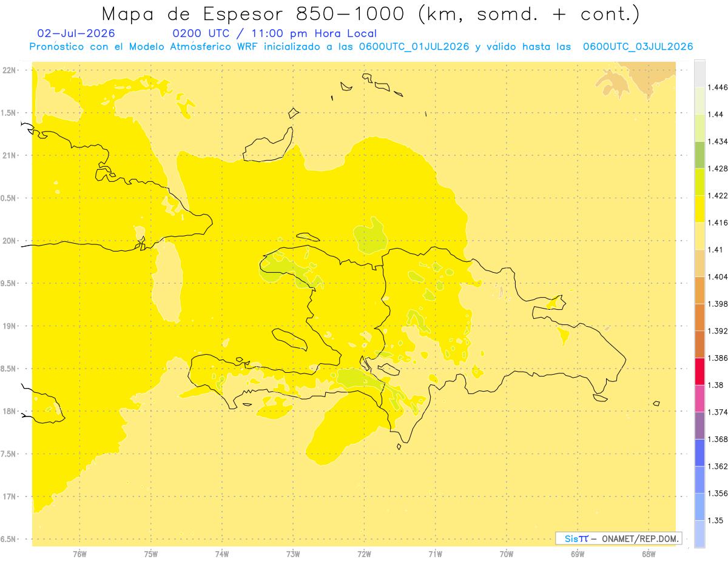Click the legend value '1.416'
This screenshot has width=728, height=562.
(x=718, y=222)
